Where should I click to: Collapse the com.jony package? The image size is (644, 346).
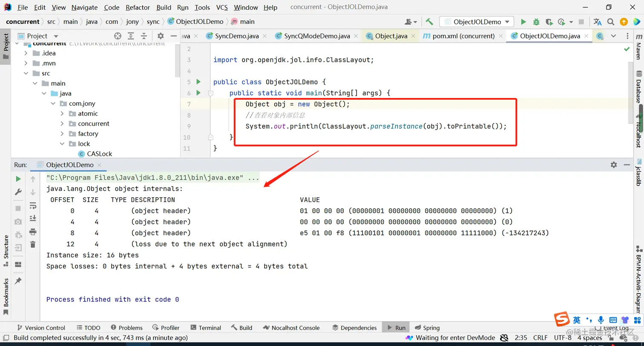[x=53, y=104]
